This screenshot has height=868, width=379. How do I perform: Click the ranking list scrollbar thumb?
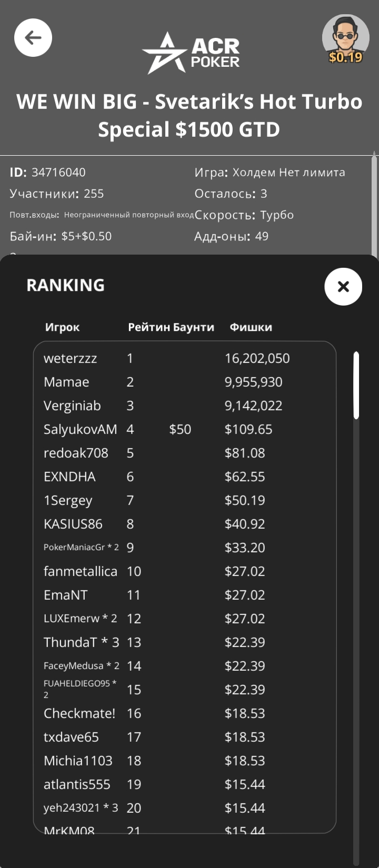tap(356, 385)
